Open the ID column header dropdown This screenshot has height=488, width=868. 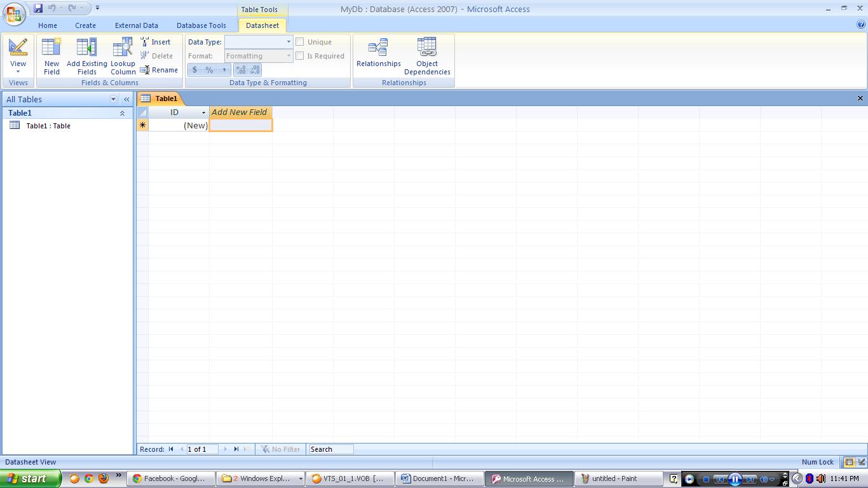click(x=204, y=112)
